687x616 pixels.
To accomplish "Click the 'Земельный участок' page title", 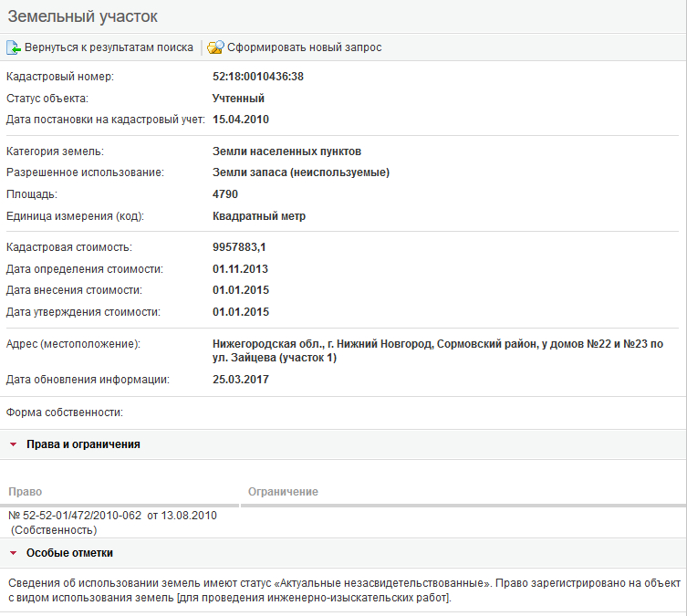I will pyautogui.click(x=83, y=16).
